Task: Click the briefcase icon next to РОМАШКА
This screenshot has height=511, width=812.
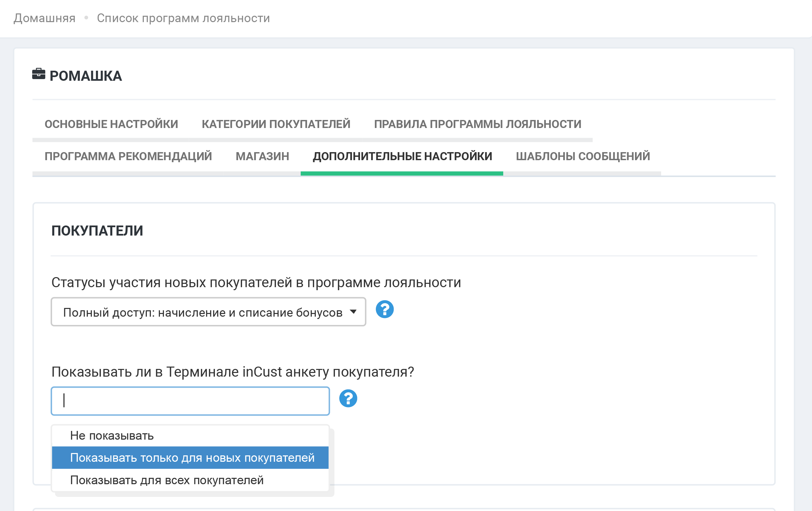Action: click(x=39, y=74)
